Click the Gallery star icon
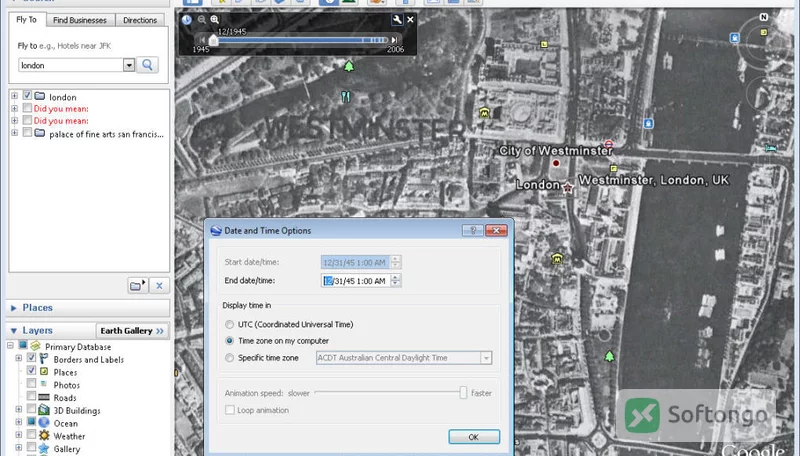Screen dimensions: 800x456 (44, 448)
